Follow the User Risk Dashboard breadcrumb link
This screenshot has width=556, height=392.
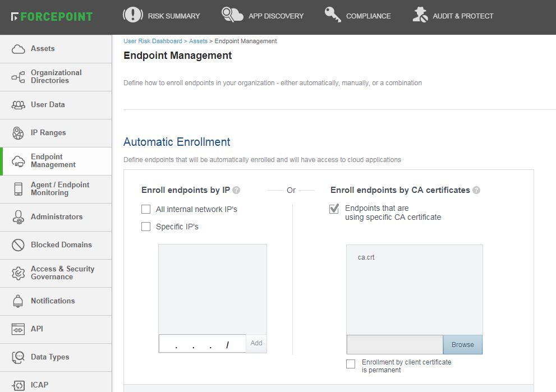153,41
